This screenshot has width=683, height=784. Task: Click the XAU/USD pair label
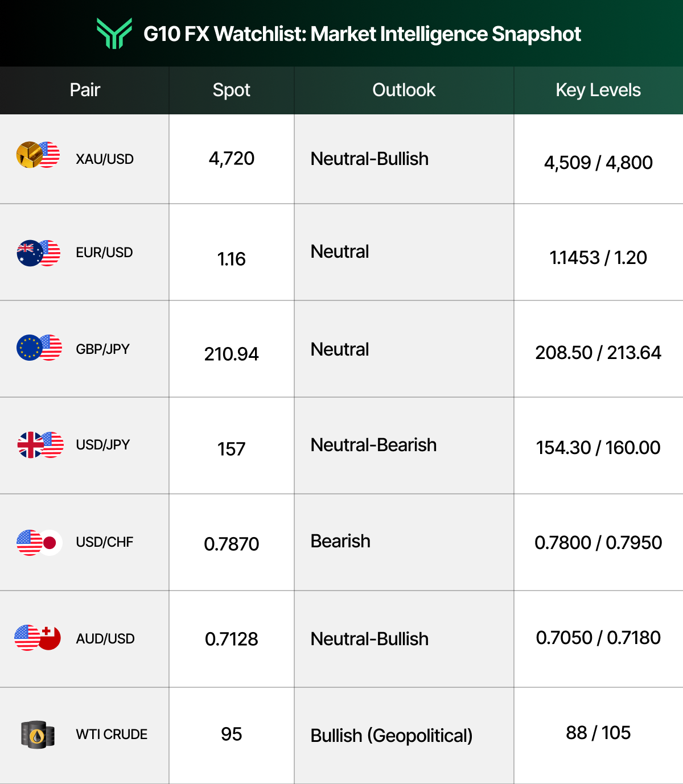click(x=105, y=159)
